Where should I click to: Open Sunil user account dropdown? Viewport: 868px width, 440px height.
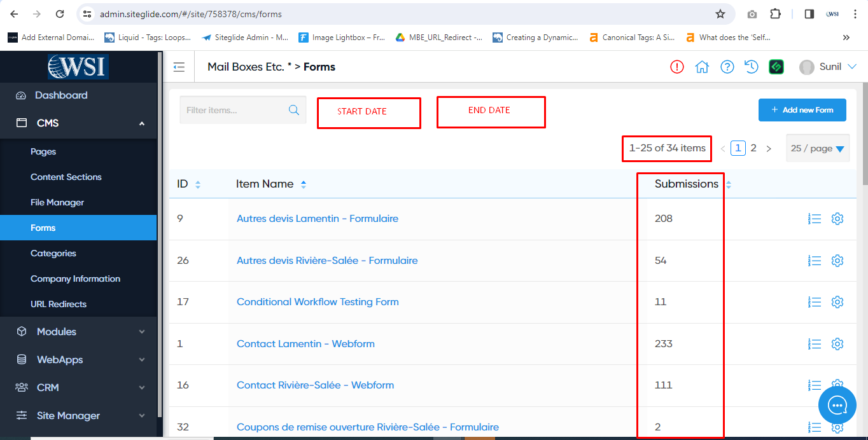(x=829, y=67)
